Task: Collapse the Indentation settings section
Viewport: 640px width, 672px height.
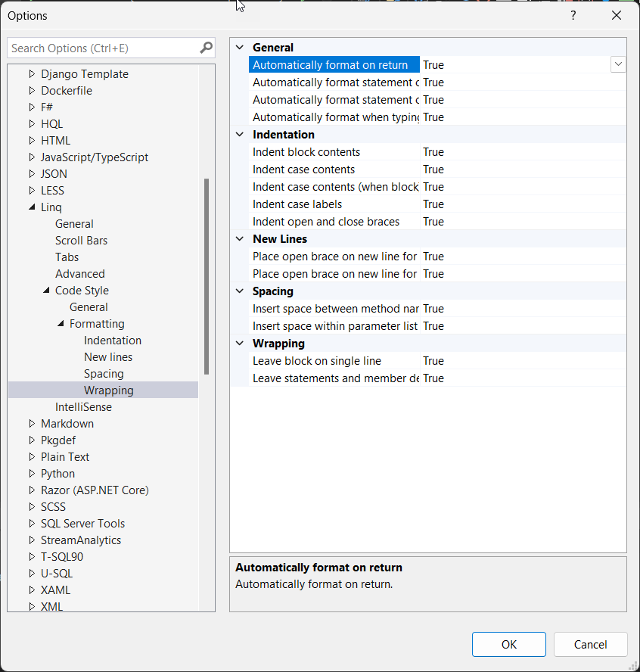Action: [x=239, y=134]
